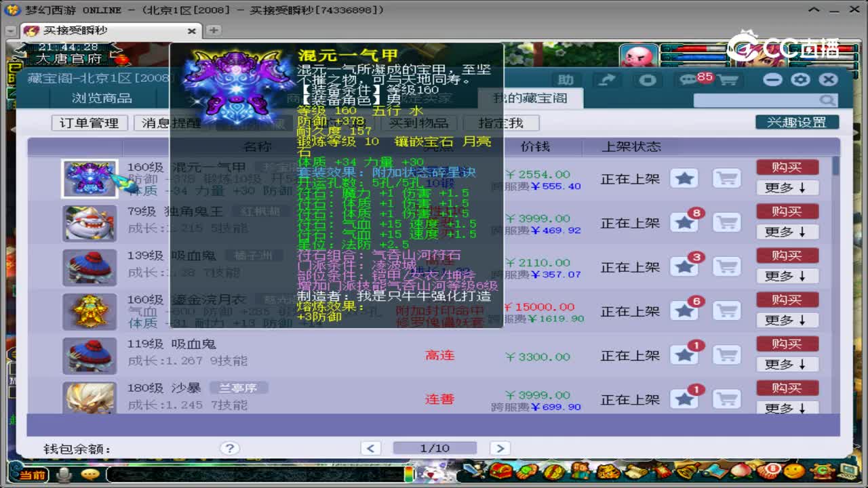Click the red ball icon with badge 8
The width and height of the screenshot is (868, 488).
(771, 471)
